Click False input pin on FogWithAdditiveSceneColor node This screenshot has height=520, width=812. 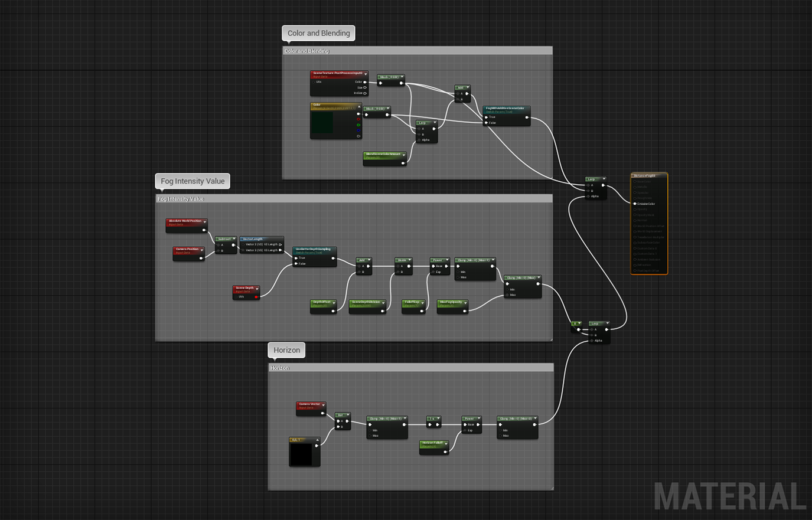pyautogui.click(x=486, y=123)
